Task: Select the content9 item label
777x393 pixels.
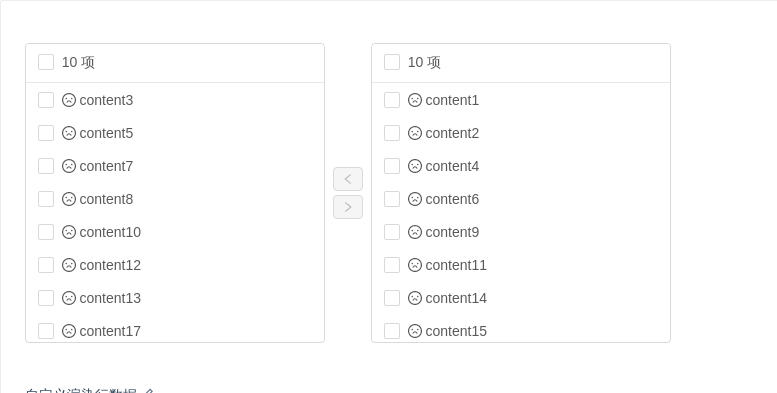Action: pos(452,232)
